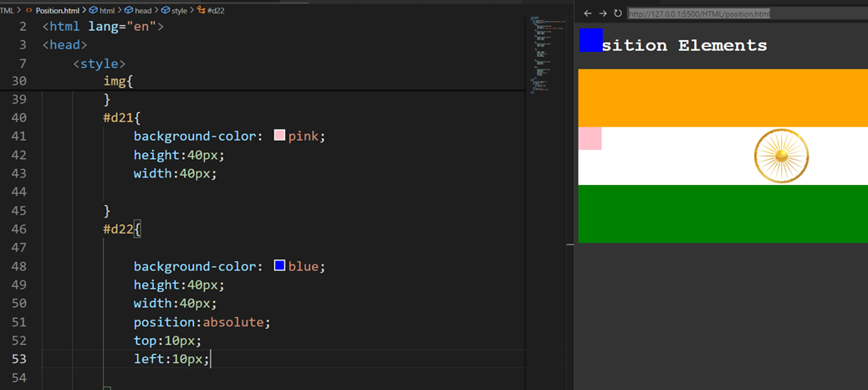Viewport: 868px width, 390px height.
Task: Click the Ashoka chakra wheel image
Action: click(x=781, y=157)
